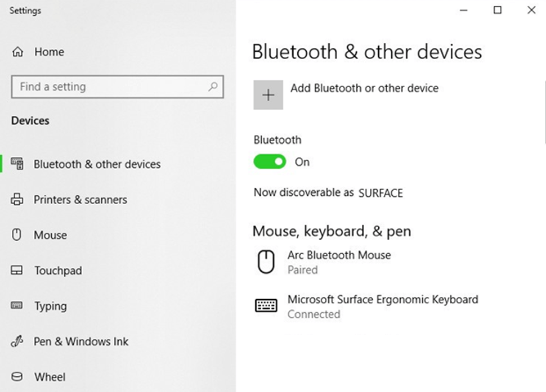Click the Surface Ergonomic Keyboard icon
Viewport: 546px width, 392px height.
coord(266,306)
